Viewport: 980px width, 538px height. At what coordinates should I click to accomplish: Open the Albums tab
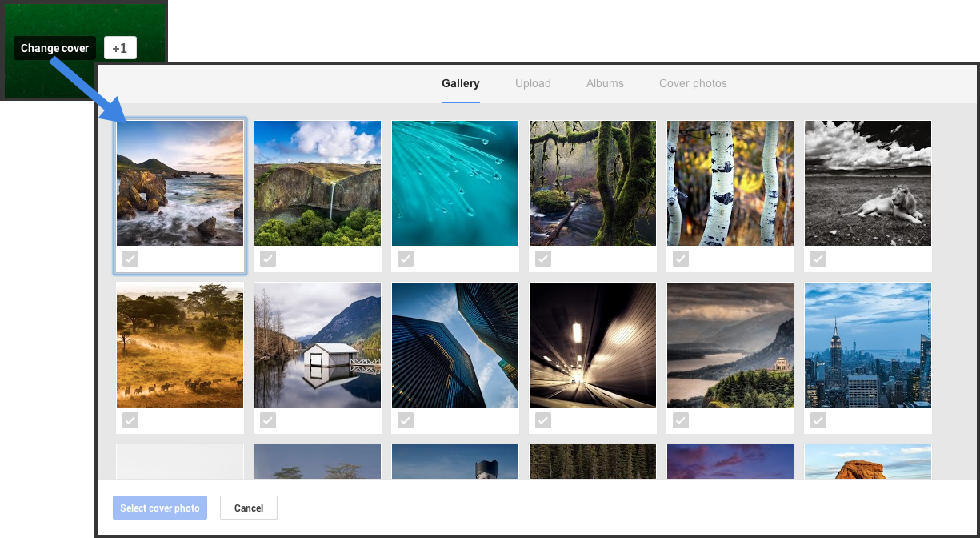click(605, 83)
